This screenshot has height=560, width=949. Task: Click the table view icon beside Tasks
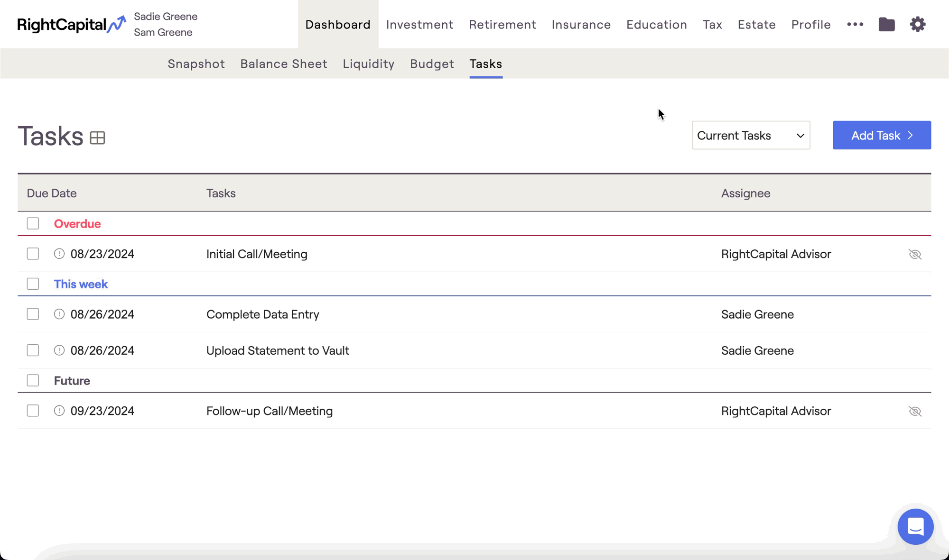(97, 138)
